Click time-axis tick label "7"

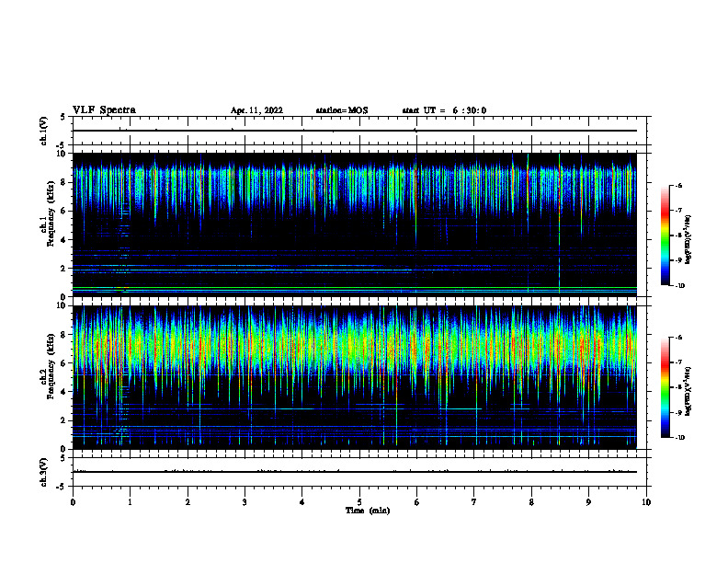point(474,502)
